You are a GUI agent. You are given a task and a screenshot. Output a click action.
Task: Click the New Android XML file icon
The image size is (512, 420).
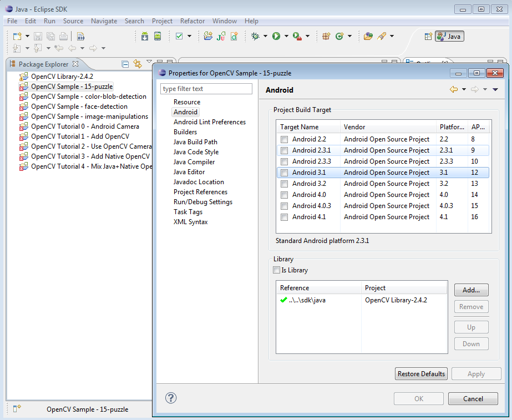click(235, 36)
